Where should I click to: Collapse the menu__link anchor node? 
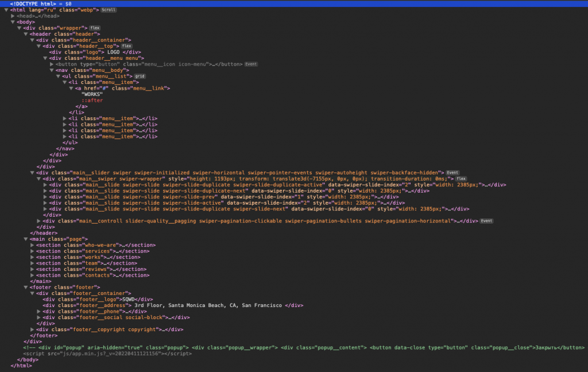pyautogui.click(x=71, y=88)
